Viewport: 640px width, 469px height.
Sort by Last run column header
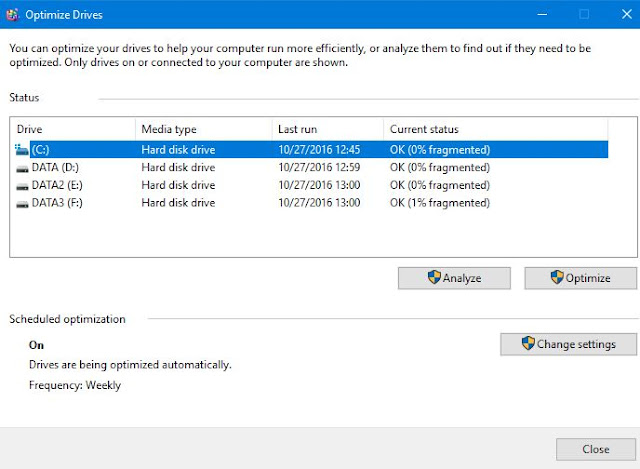click(x=328, y=129)
